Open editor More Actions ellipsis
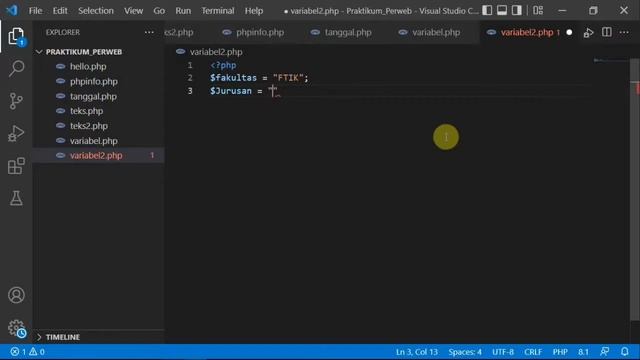The height and width of the screenshot is (360, 640). 624,32
